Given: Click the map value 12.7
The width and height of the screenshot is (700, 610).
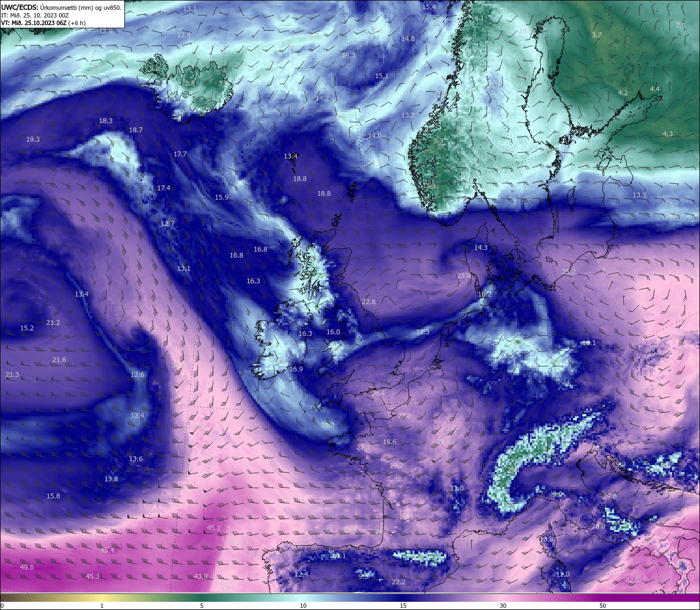Looking at the screenshot, I should pyautogui.click(x=167, y=224).
